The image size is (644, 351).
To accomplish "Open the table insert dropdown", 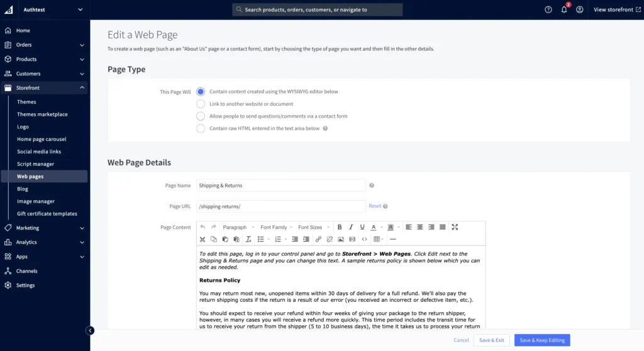I will (x=378, y=239).
